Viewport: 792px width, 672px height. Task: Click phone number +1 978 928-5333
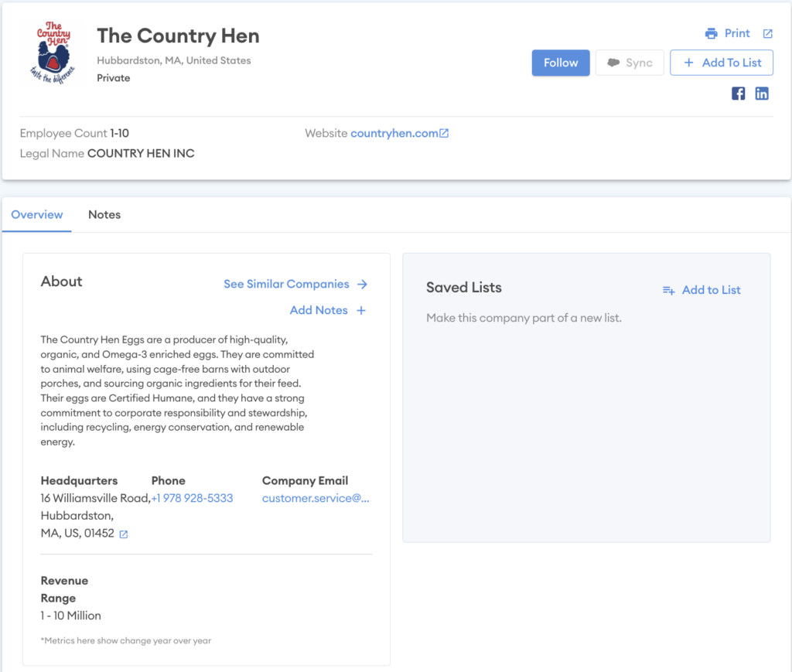click(x=192, y=498)
